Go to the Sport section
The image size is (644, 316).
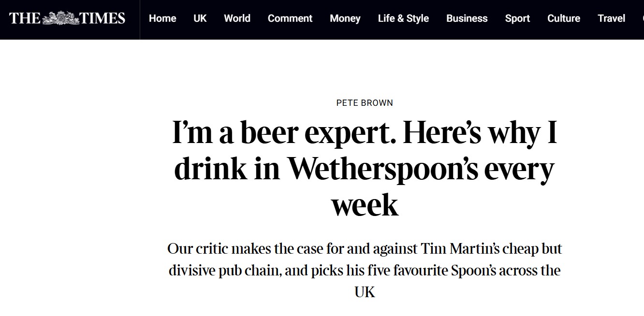click(517, 18)
